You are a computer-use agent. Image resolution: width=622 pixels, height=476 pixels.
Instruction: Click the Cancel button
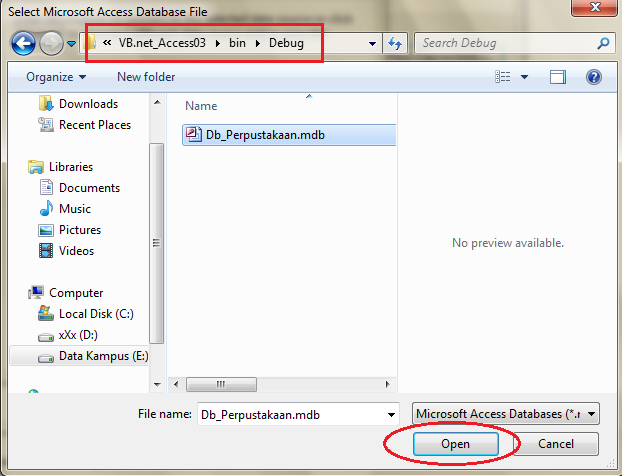pyautogui.click(x=556, y=444)
